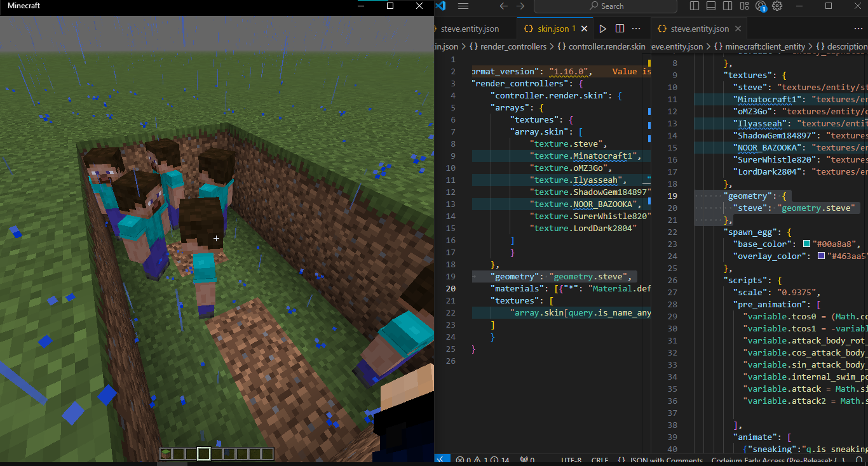868x466 pixels.
Task: Click the "spawn_egg" key in steve.entity.json
Action: point(754,232)
